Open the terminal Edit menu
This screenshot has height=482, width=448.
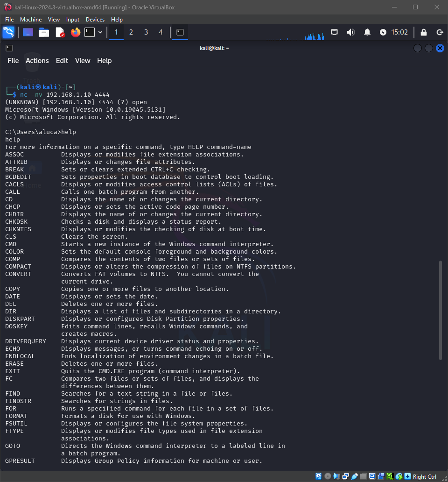pos(62,61)
